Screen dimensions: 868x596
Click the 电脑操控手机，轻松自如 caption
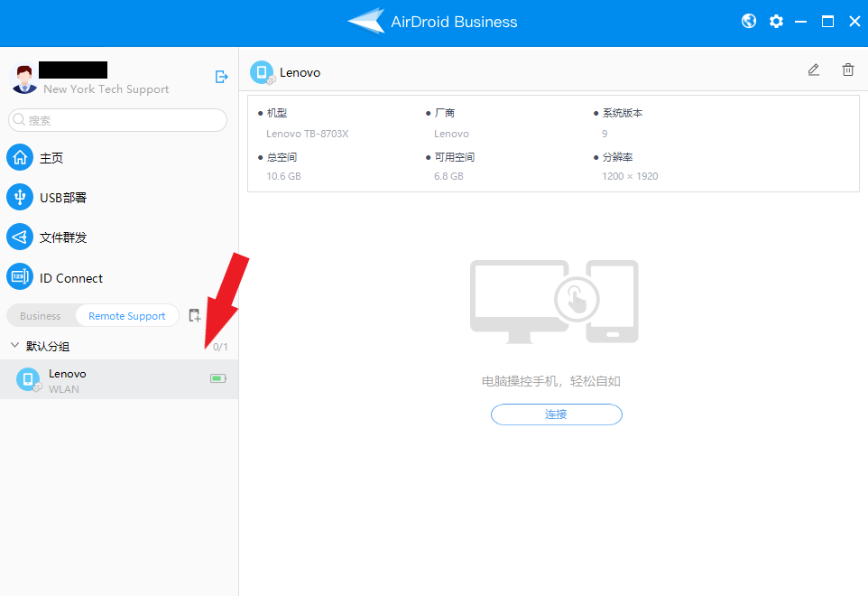click(x=550, y=381)
